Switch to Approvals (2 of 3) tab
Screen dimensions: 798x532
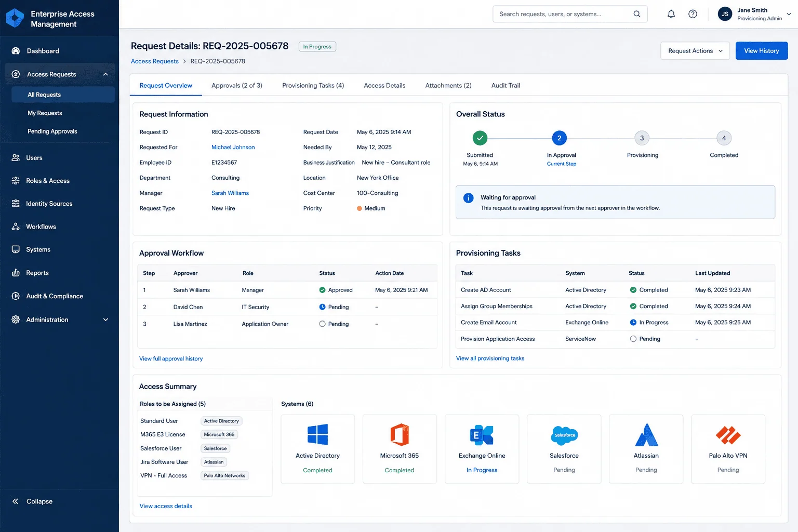(x=237, y=85)
